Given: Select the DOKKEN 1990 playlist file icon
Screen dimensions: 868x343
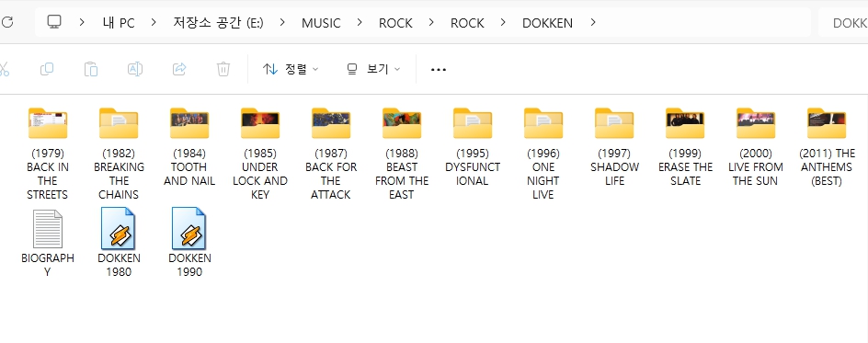Looking at the screenshot, I should 189,228.
